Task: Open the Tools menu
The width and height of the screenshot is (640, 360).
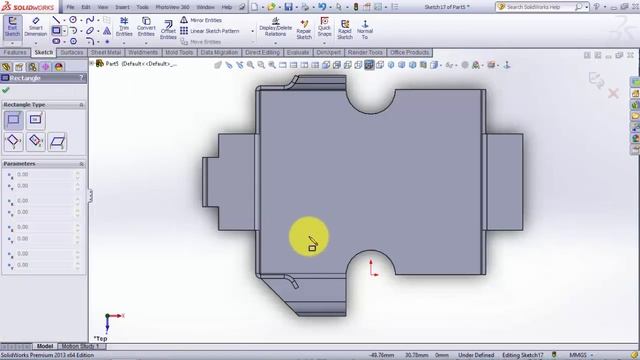Action: point(142,7)
